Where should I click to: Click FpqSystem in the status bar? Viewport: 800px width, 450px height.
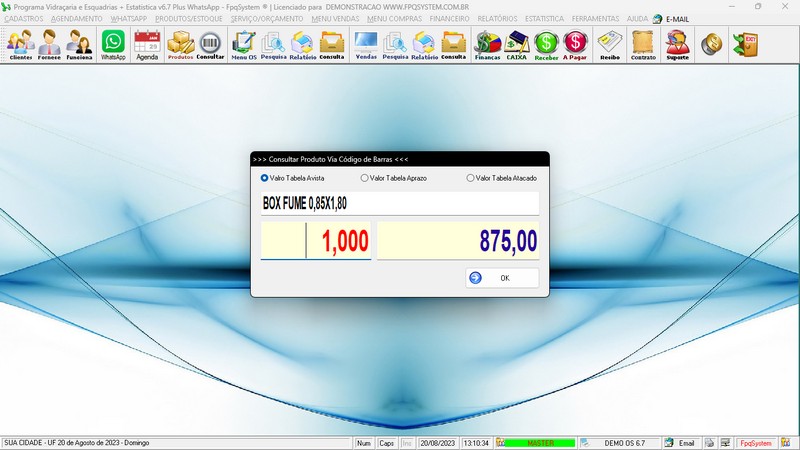point(756,443)
